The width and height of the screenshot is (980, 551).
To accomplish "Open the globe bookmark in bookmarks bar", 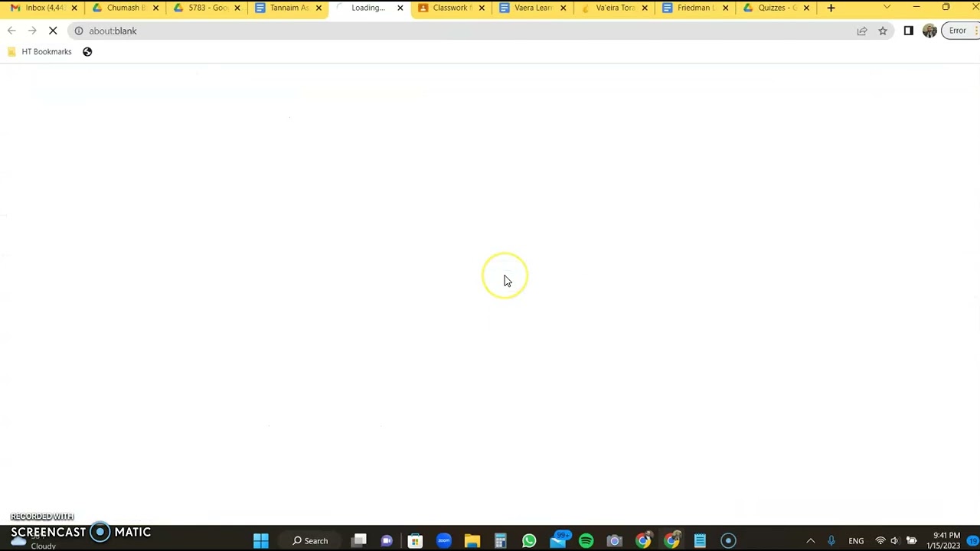I will [x=87, y=51].
